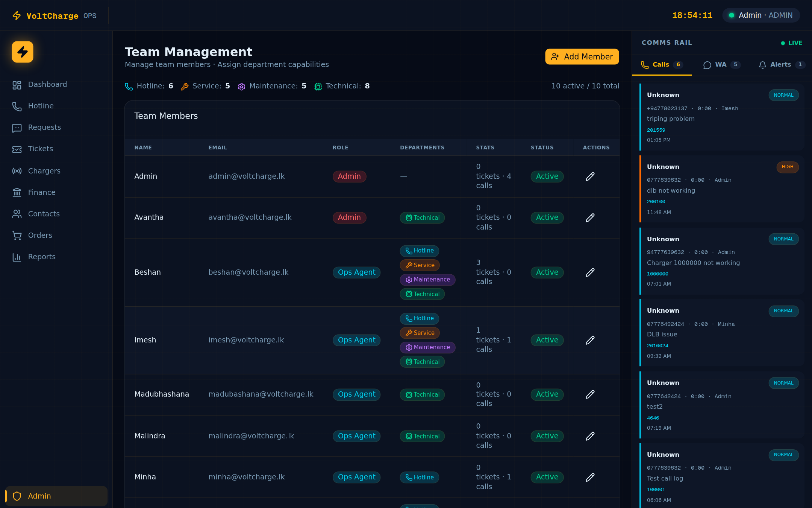Switch to the WA tab
Image resolution: width=812 pixels, height=508 pixels.
click(x=721, y=65)
